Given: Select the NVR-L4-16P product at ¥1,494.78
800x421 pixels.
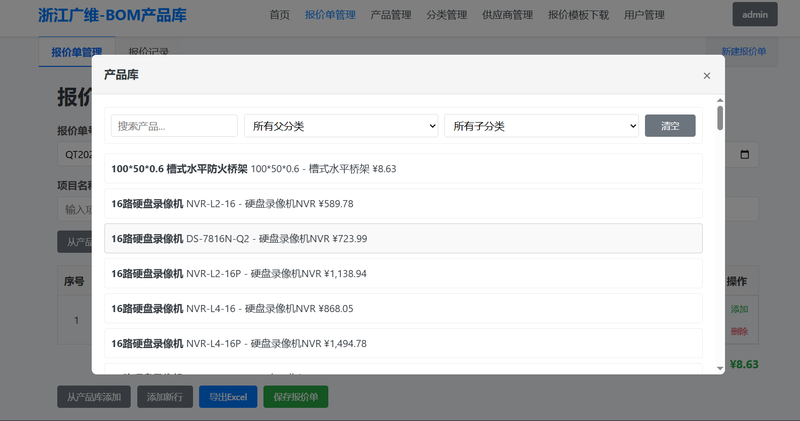Looking at the screenshot, I should [x=403, y=343].
